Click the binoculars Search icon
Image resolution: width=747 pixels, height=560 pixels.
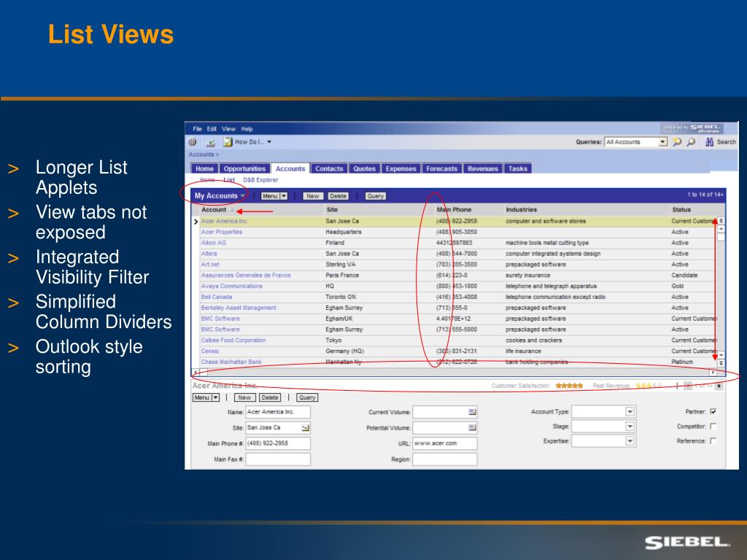point(709,142)
